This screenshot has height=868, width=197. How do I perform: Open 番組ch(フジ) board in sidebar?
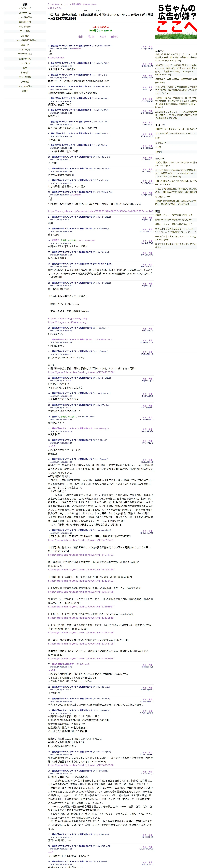(25, 22)
